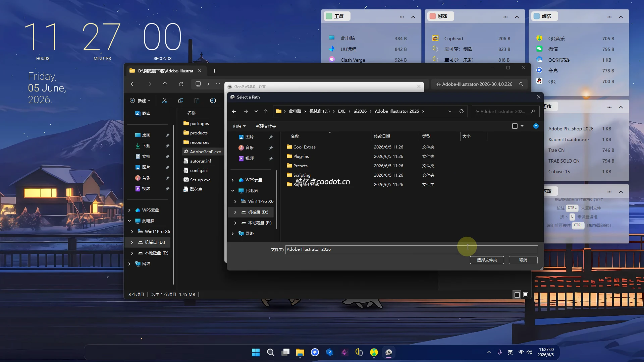Click ai2026 in the address breadcrumb
The height and width of the screenshot is (362, 644).
pyautogui.click(x=360, y=111)
